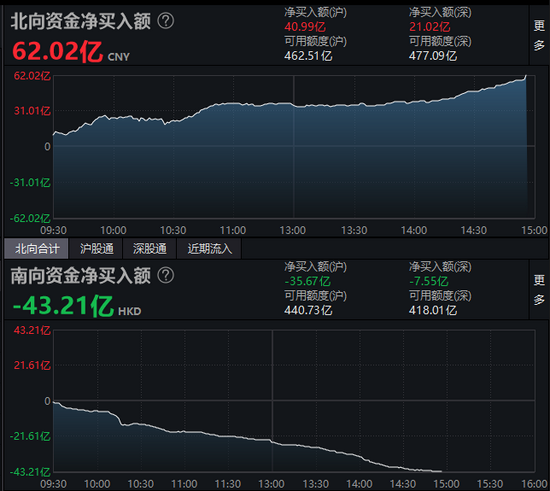The height and width of the screenshot is (491, 550).
Task: Click the 477.09亿 available quota value
Action: coord(433,56)
